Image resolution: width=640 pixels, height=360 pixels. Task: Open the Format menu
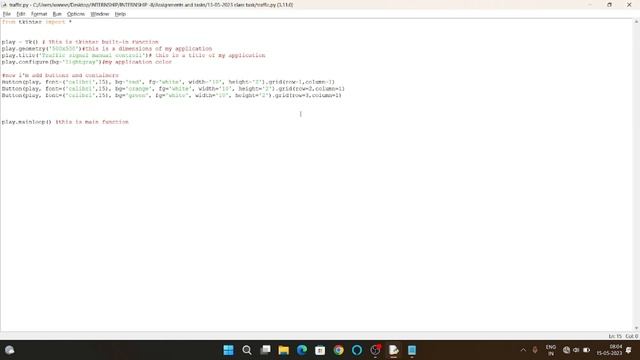click(x=39, y=14)
